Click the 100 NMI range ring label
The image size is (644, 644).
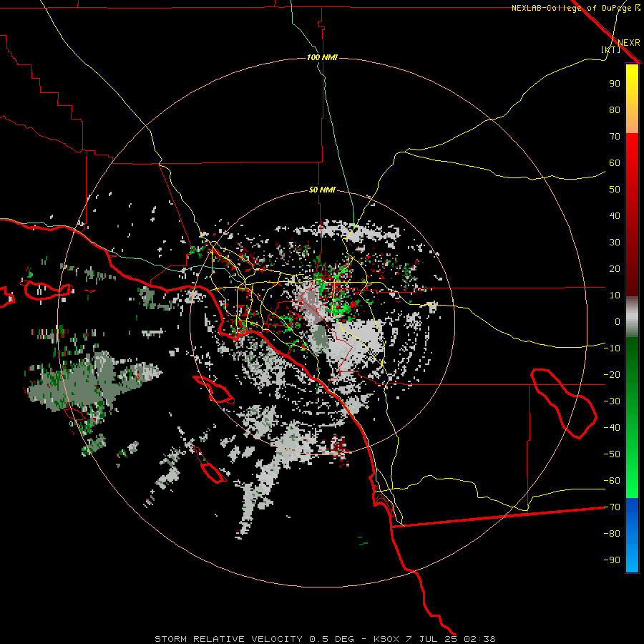(x=322, y=57)
